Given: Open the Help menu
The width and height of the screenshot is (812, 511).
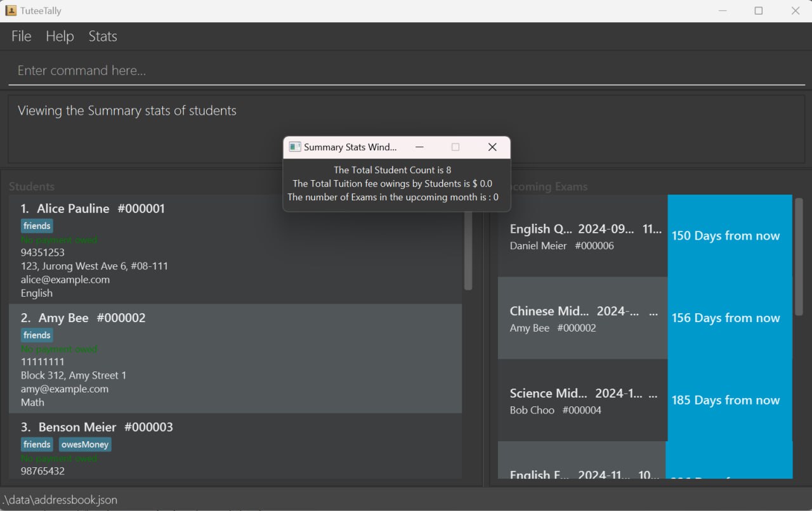Looking at the screenshot, I should coord(60,37).
